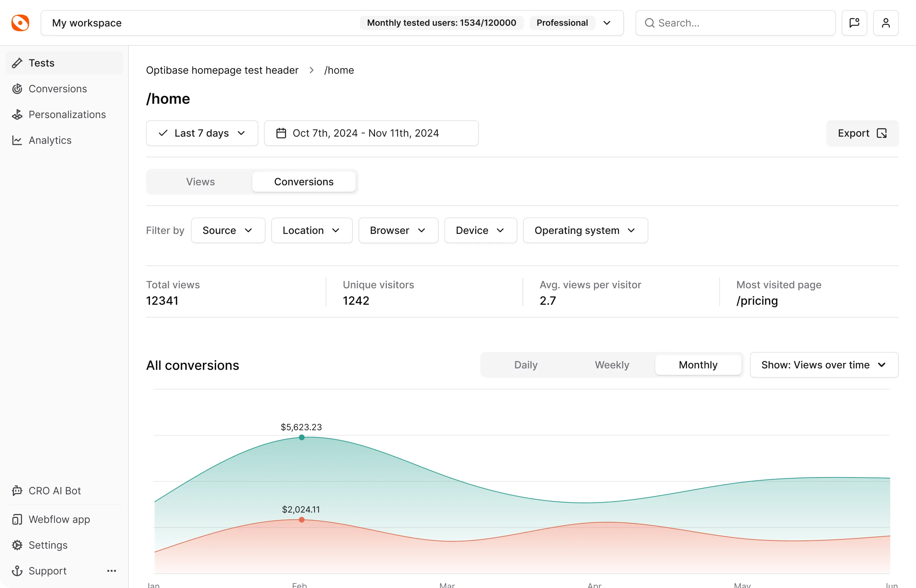Go to Optibase homepage test header breadcrumb
This screenshot has width=916, height=588.
click(222, 70)
